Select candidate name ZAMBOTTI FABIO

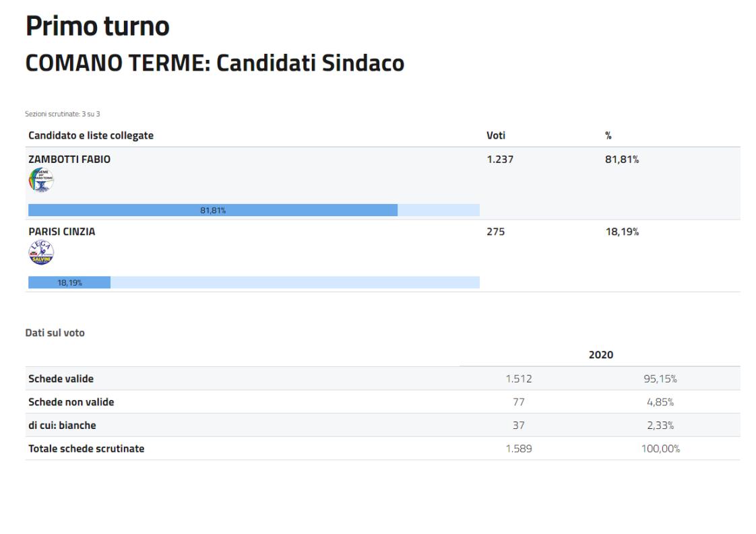coord(69,160)
